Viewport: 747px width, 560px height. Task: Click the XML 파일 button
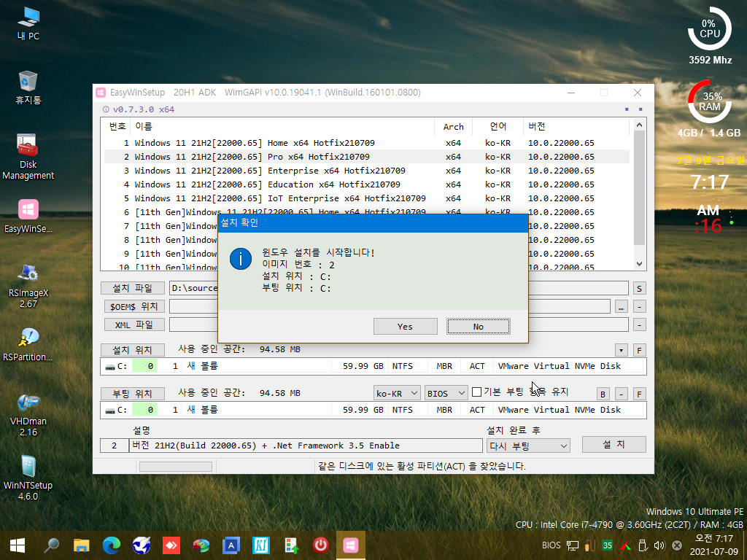pyautogui.click(x=134, y=324)
